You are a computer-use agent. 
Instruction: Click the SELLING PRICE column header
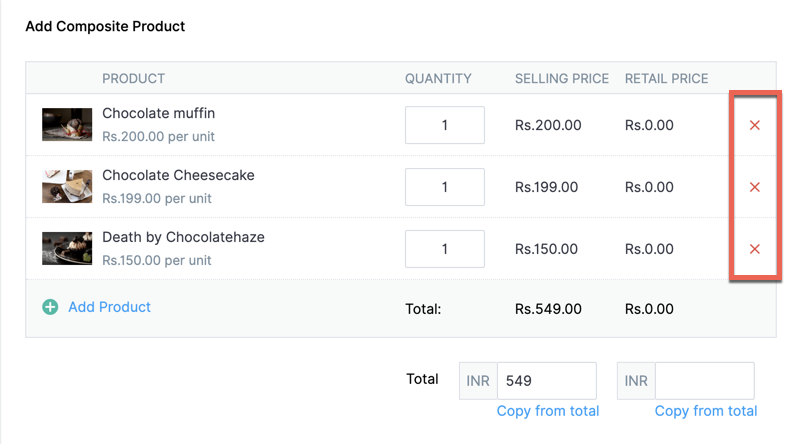click(x=561, y=78)
